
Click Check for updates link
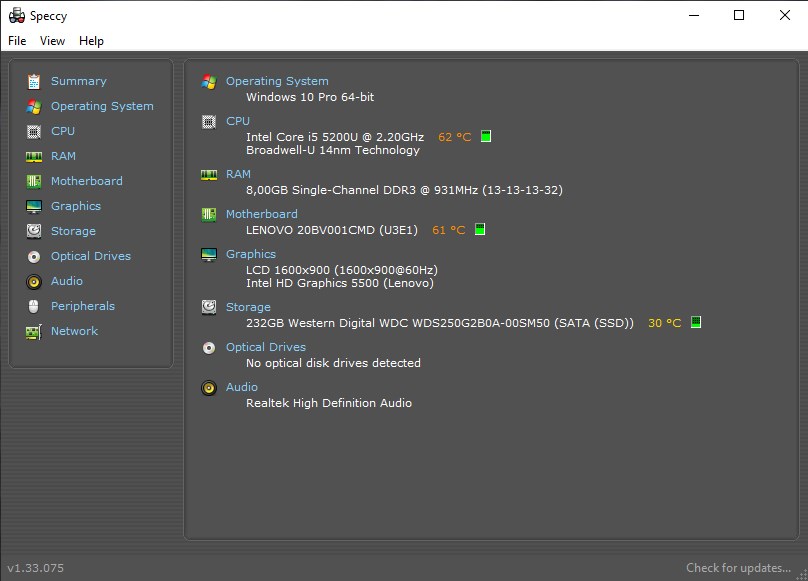point(738,568)
